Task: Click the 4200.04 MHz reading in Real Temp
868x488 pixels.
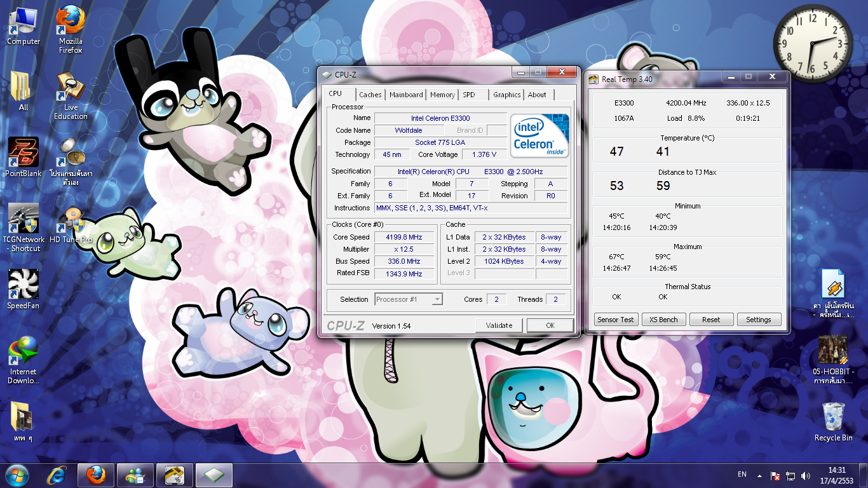Action: point(686,103)
